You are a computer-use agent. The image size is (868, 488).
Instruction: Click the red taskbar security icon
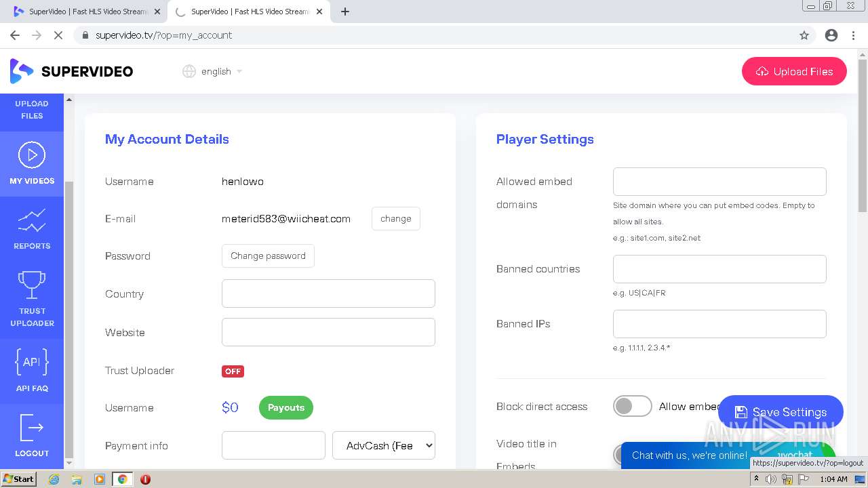(x=145, y=479)
